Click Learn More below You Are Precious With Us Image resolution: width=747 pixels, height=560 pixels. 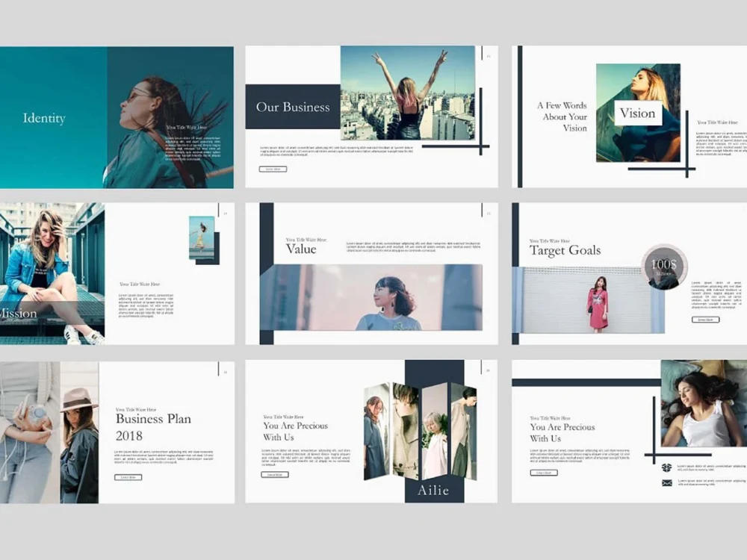545,473
